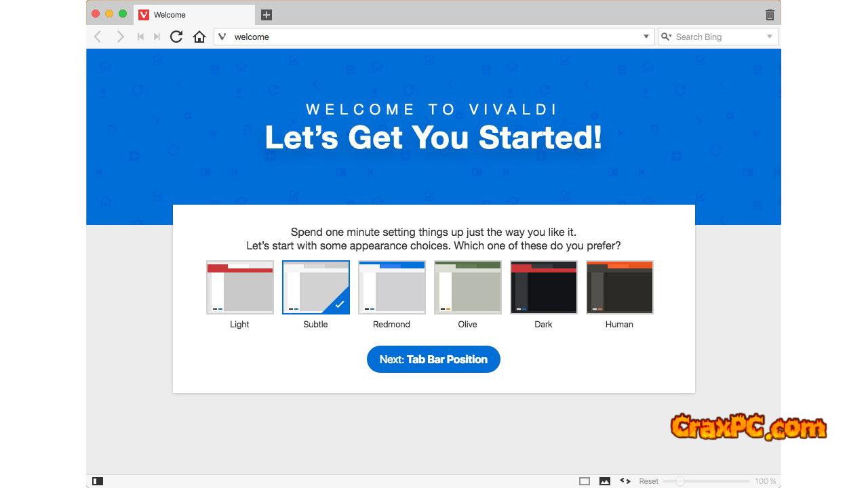Choose the Olive theme thumbnail
This screenshot has width=868, height=488.
pyautogui.click(x=468, y=287)
